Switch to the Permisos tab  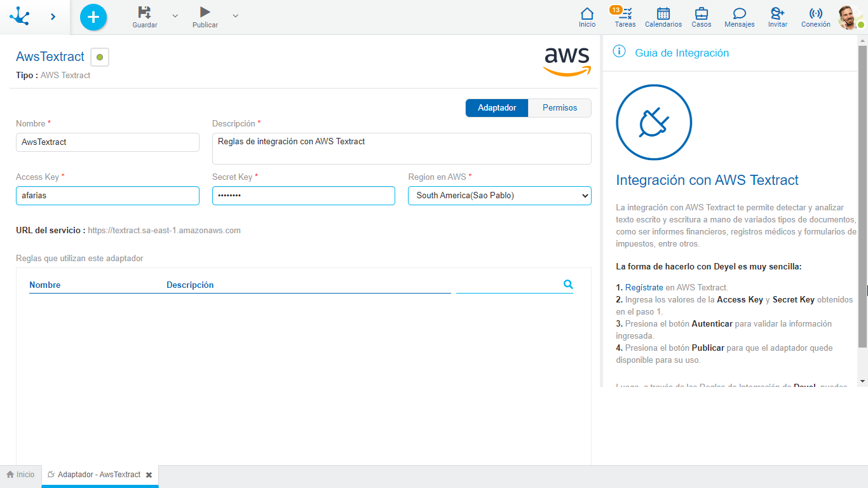[559, 108]
